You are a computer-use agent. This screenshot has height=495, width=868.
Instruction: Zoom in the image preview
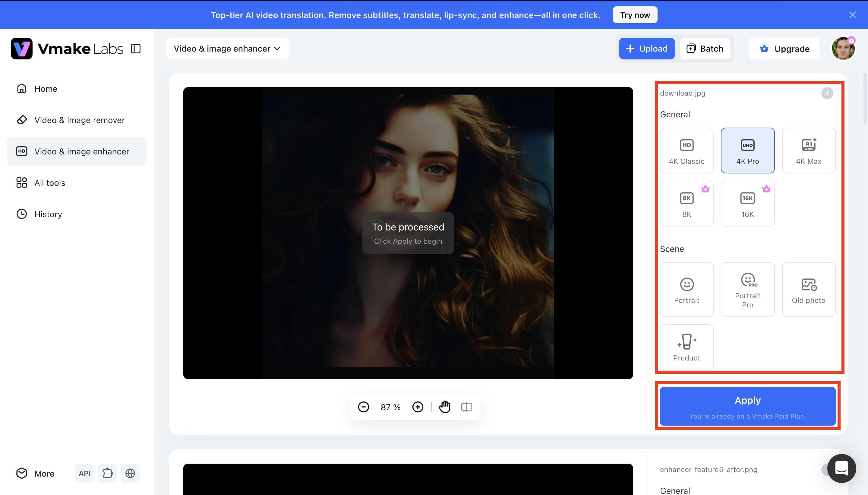tap(418, 407)
